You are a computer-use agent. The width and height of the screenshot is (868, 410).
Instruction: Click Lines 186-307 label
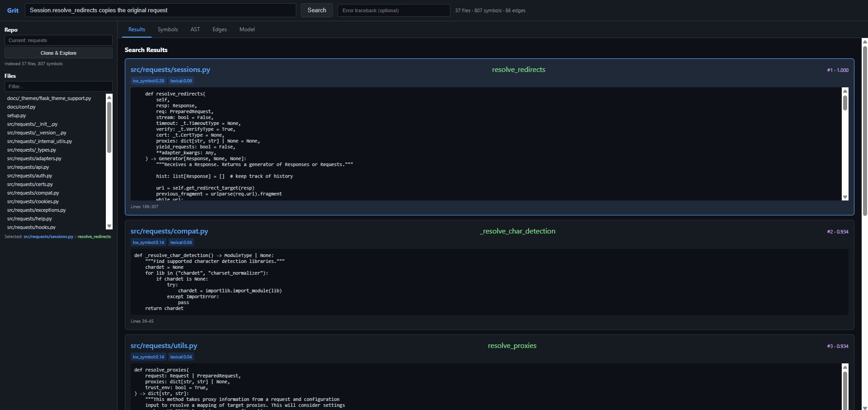144,207
